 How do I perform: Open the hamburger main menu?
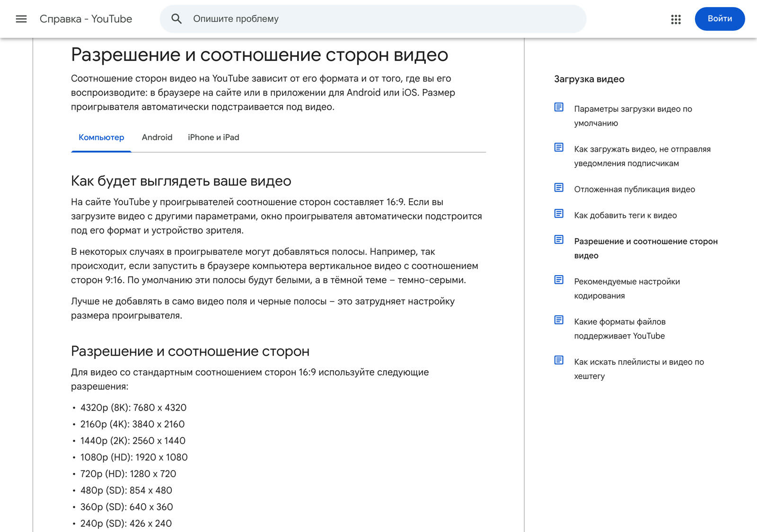point(21,19)
